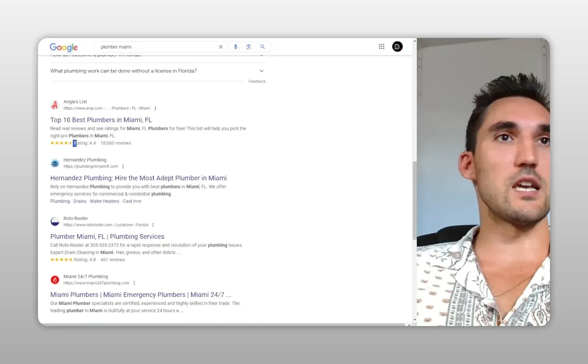588x364 pixels.
Task: Click the miami247plumbing.com URL
Action: pos(96,283)
